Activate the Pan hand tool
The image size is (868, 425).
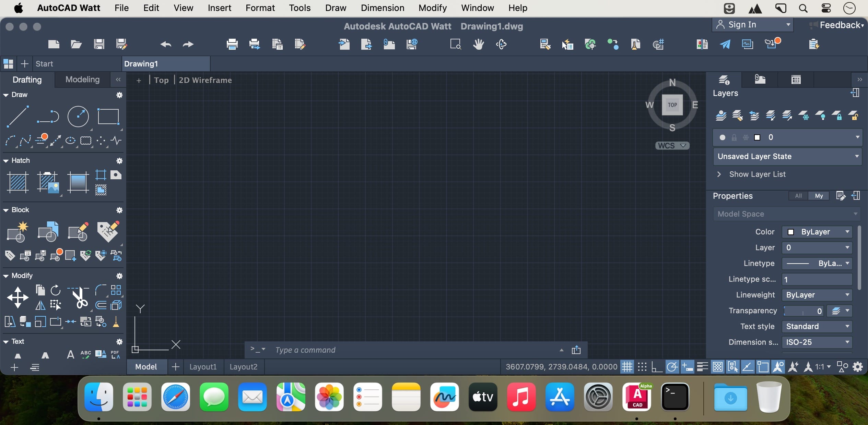478,44
